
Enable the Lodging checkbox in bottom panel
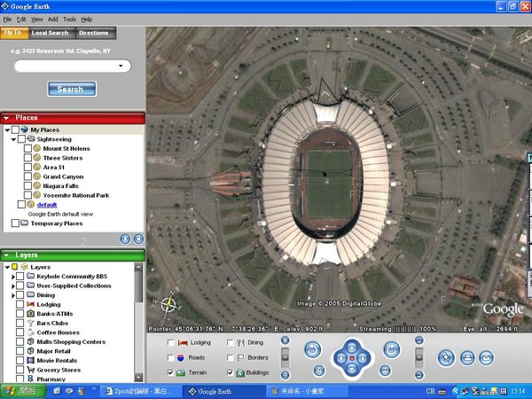pos(170,342)
